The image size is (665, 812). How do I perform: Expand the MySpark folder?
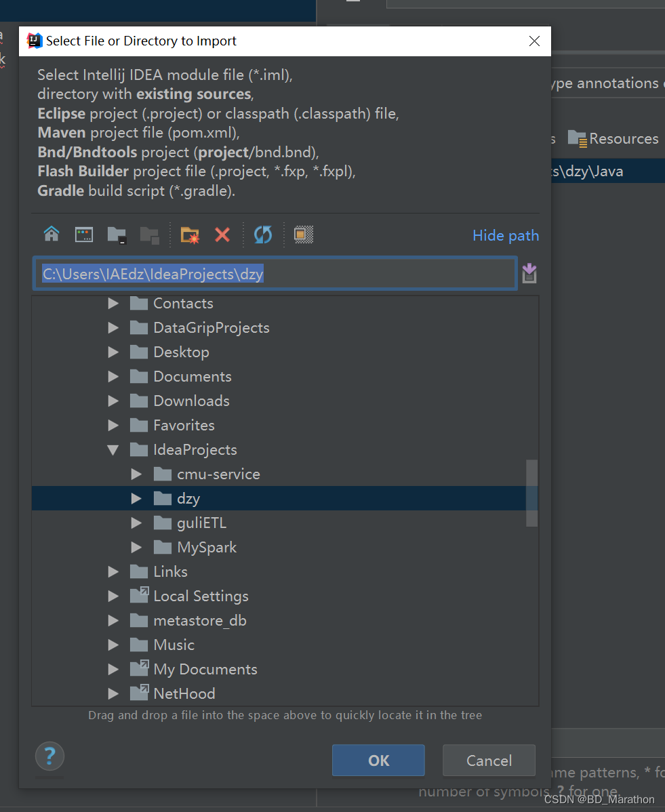pyautogui.click(x=136, y=547)
